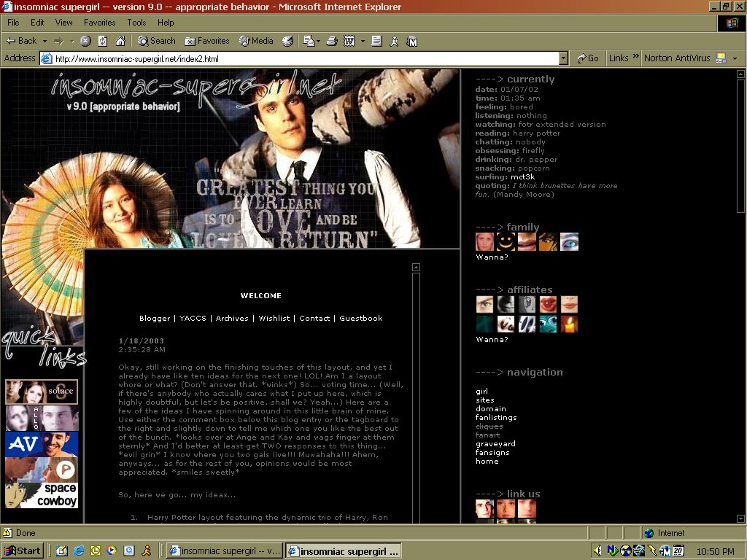Open the Windows Start menu
747x560 pixels.
23,551
